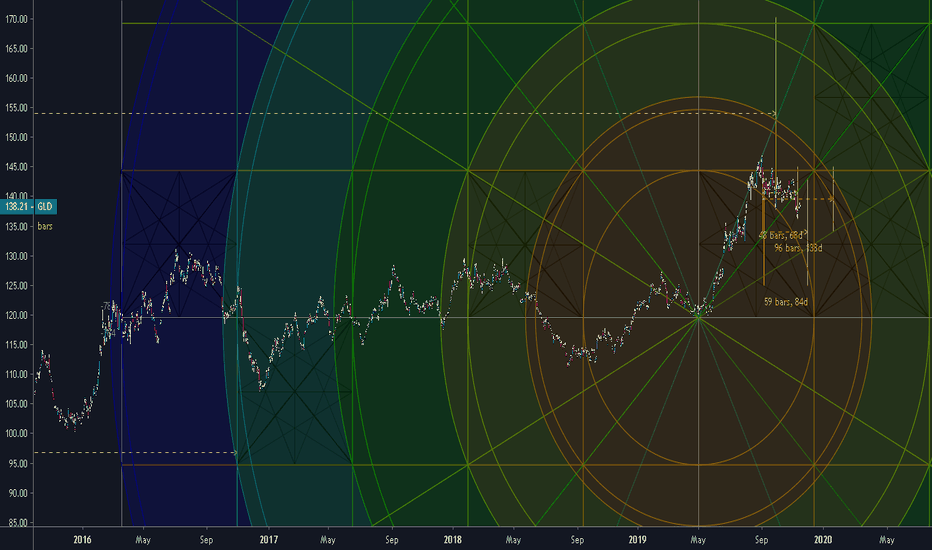Click the Sep 2016 tick on time axis

point(206,540)
